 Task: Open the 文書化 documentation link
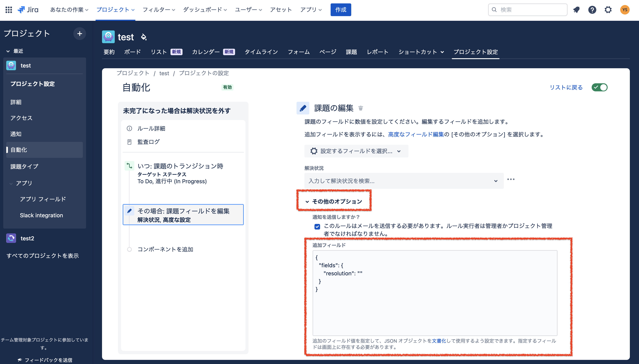[x=439, y=341]
